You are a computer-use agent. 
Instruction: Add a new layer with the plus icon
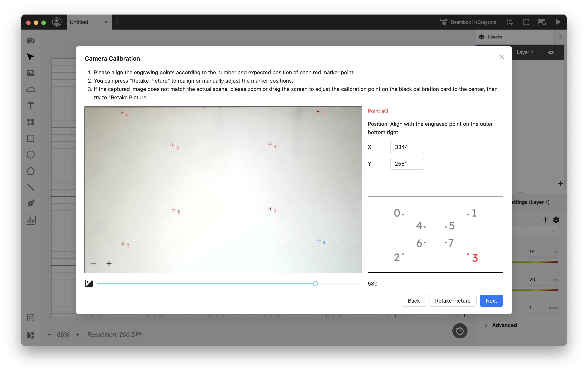point(560,183)
